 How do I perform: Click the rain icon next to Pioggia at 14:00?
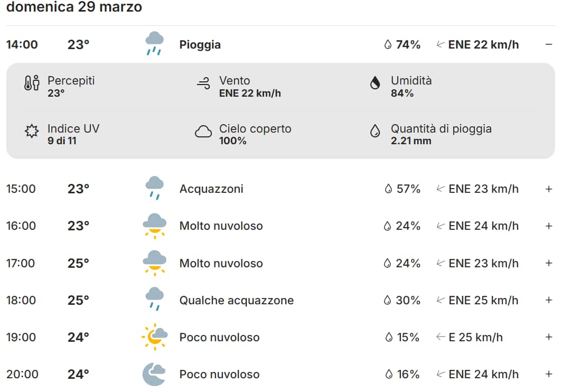(x=154, y=42)
